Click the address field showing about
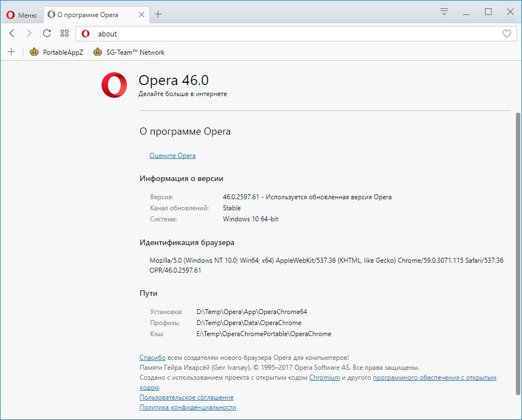 pyautogui.click(x=296, y=34)
